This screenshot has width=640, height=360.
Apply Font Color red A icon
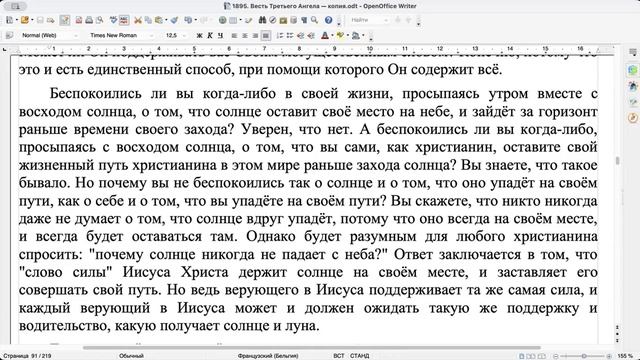pos(324,36)
